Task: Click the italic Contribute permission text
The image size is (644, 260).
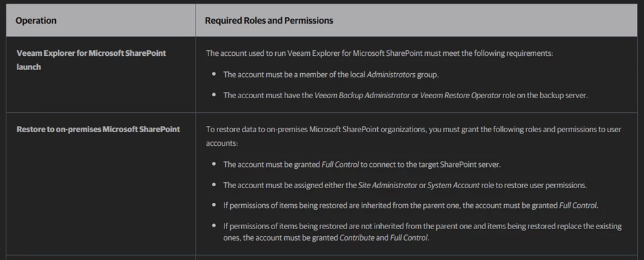Action: tap(357, 238)
